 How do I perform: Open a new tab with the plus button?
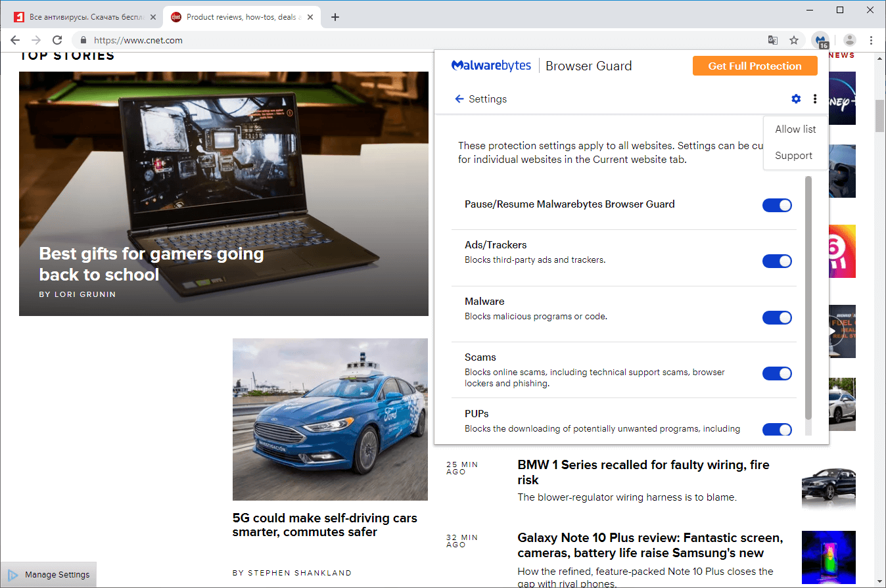pyautogui.click(x=335, y=16)
